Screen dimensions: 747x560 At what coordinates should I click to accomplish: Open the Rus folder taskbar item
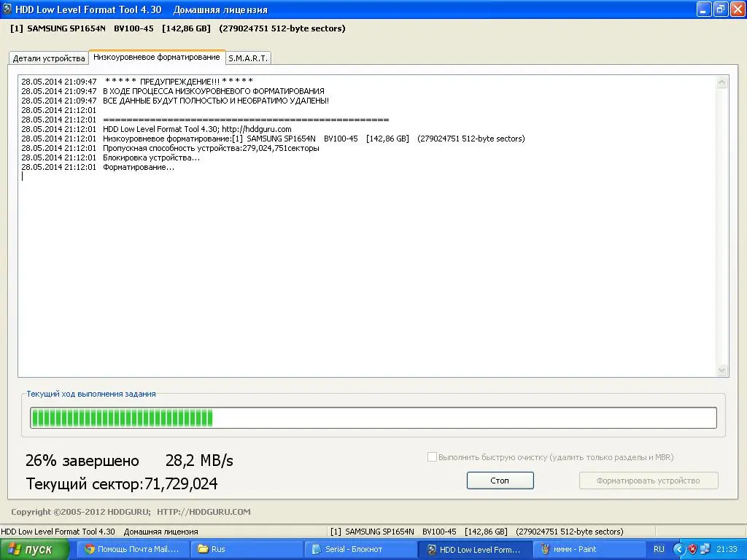coord(247,550)
